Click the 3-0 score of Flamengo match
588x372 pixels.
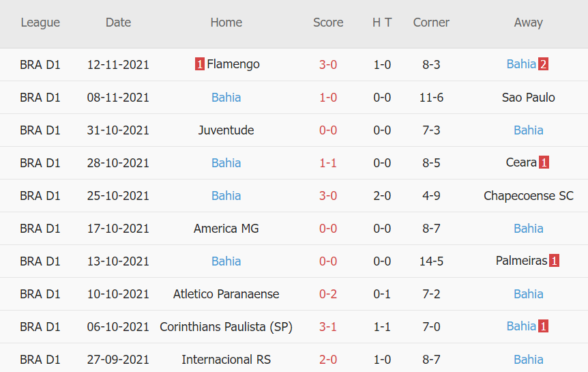click(x=328, y=64)
